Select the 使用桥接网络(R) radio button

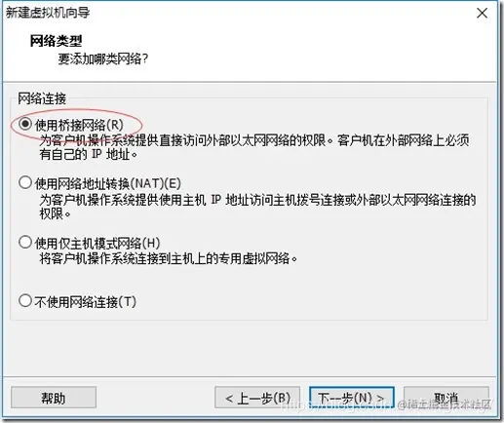[x=25, y=124]
